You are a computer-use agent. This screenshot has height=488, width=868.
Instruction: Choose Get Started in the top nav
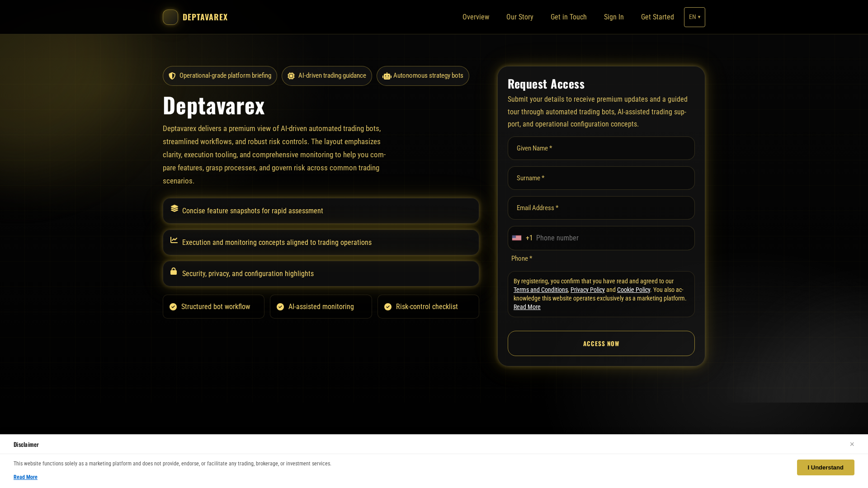coord(657,17)
